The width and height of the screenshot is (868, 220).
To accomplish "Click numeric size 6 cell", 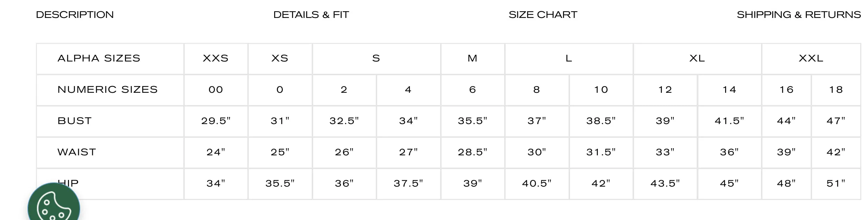I will pyautogui.click(x=473, y=90).
